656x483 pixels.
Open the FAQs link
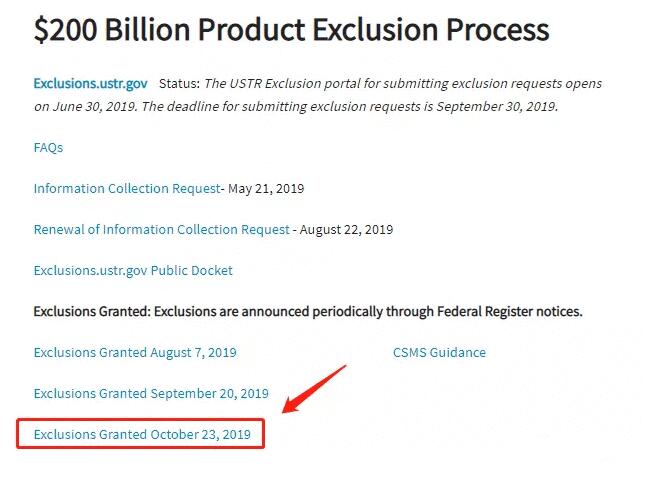point(48,147)
